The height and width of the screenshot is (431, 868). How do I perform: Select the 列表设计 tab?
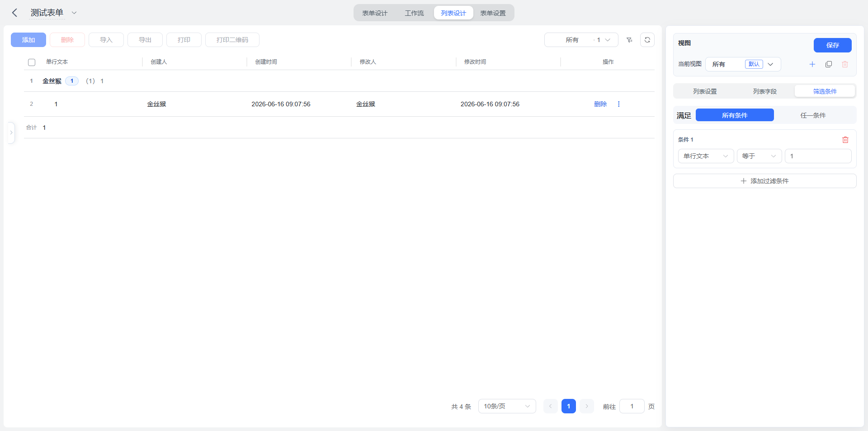(453, 13)
